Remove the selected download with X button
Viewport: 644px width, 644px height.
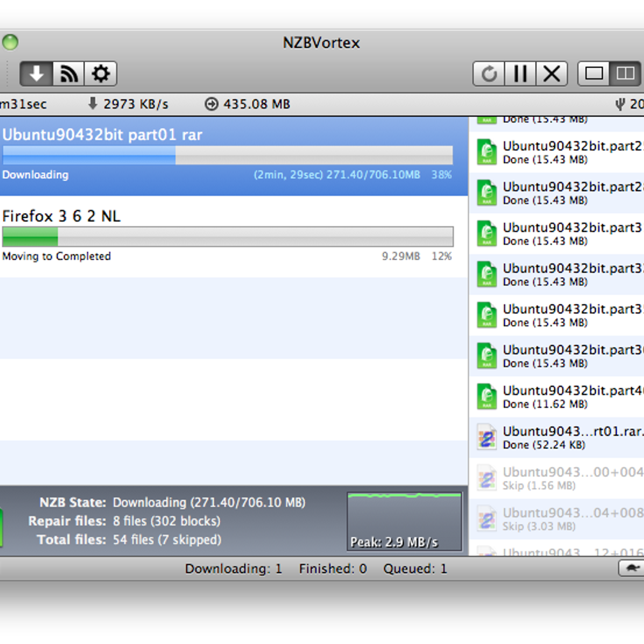pyautogui.click(x=552, y=74)
